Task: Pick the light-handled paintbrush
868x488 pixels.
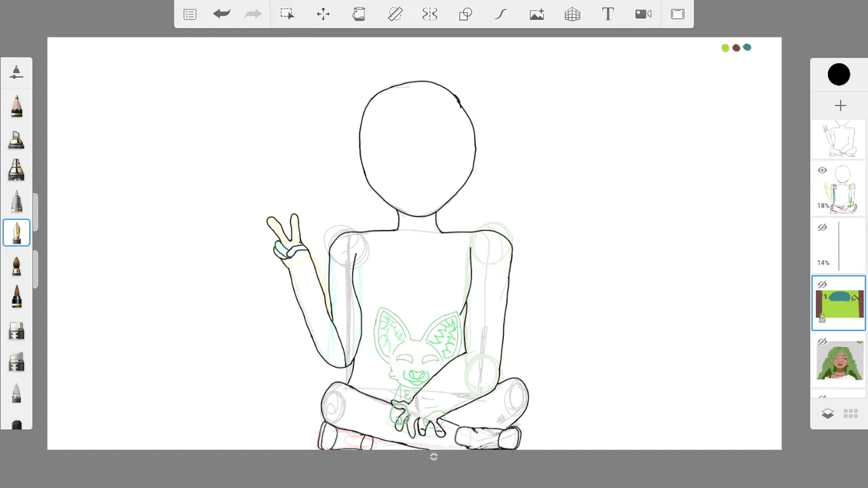Action: (16, 266)
